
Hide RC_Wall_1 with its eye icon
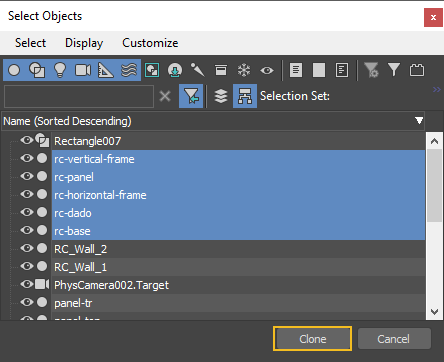[27, 266]
